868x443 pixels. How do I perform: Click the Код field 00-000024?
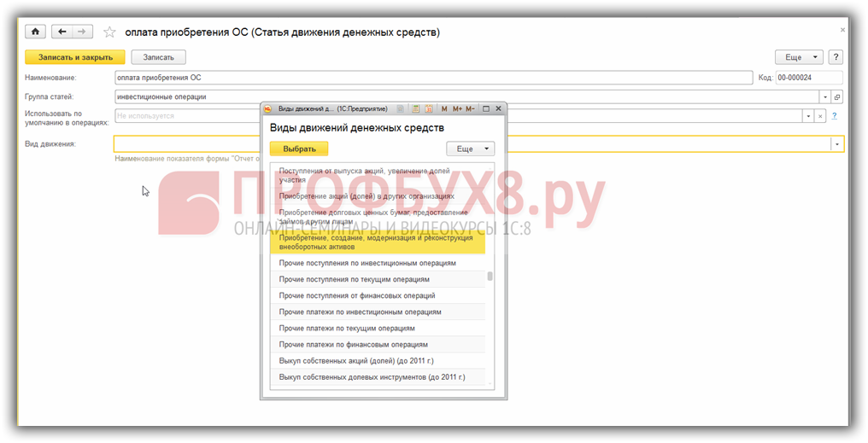(x=809, y=78)
